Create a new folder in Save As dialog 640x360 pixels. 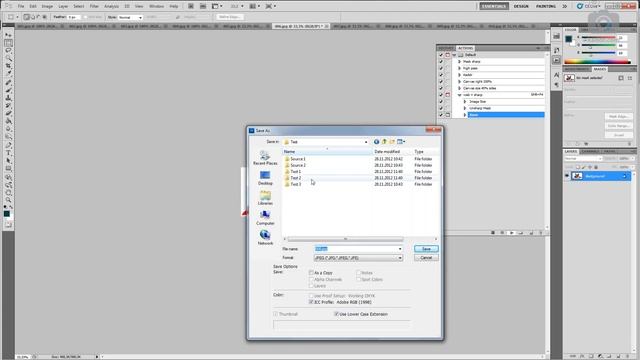(x=392, y=142)
